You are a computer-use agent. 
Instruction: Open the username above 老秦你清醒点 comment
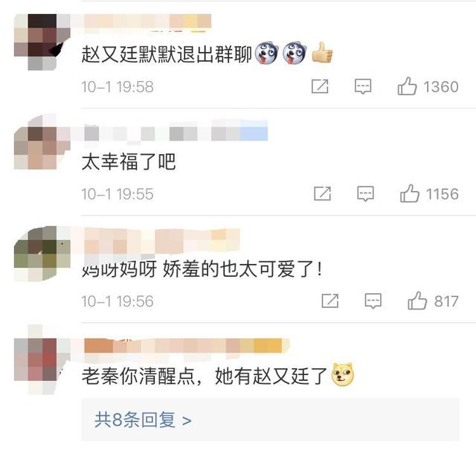(x=187, y=347)
